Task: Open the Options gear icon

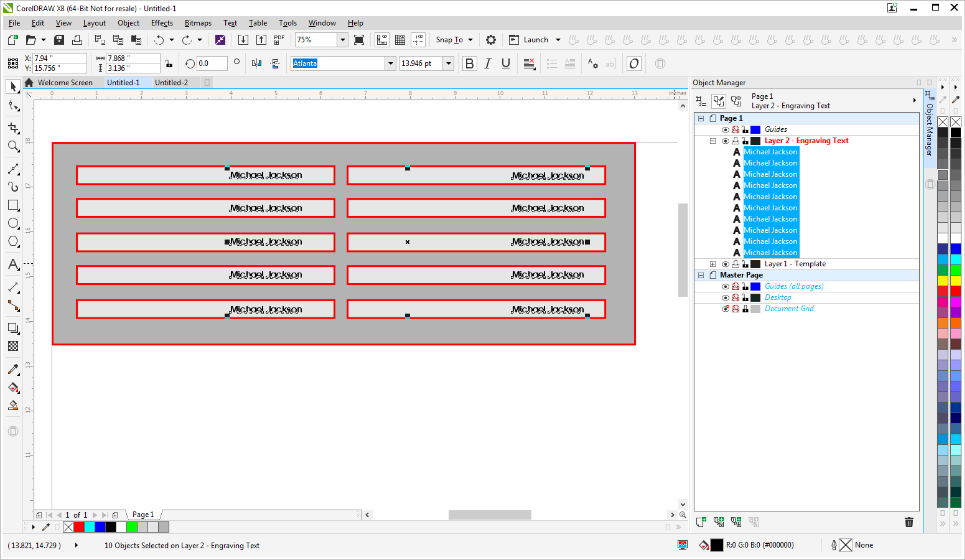Action: [x=491, y=40]
